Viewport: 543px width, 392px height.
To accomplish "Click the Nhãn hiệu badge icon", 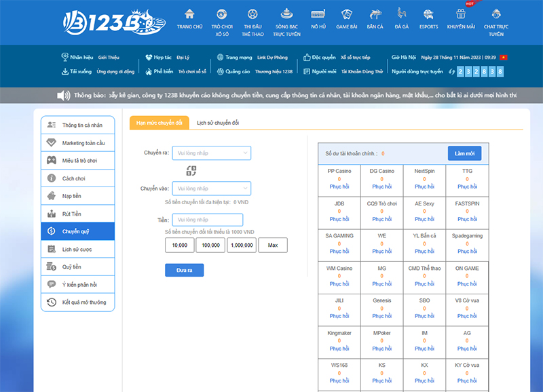I will [x=64, y=57].
